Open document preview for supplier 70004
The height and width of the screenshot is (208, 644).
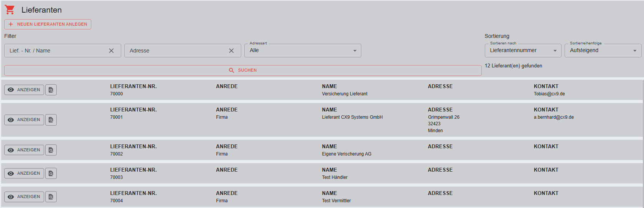point(51,197)
